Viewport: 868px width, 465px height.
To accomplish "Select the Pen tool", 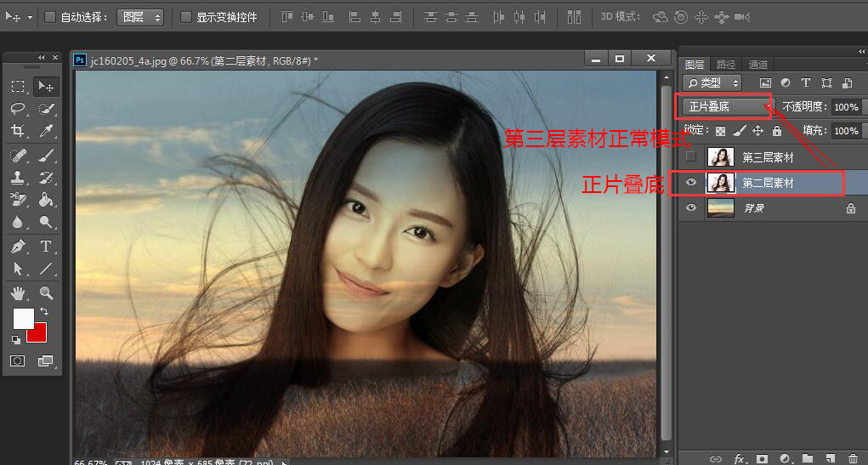I will (x=18, y=246).
